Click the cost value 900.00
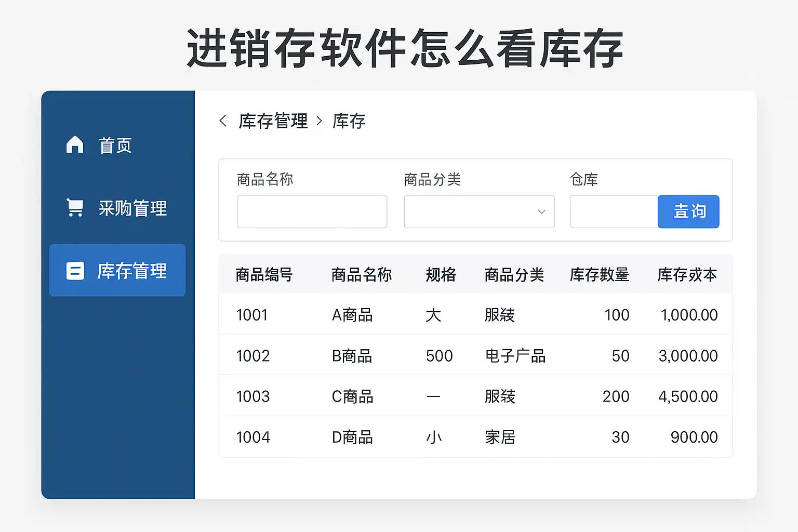The width and height of the screenshot is (798, 532). [694, 437]
